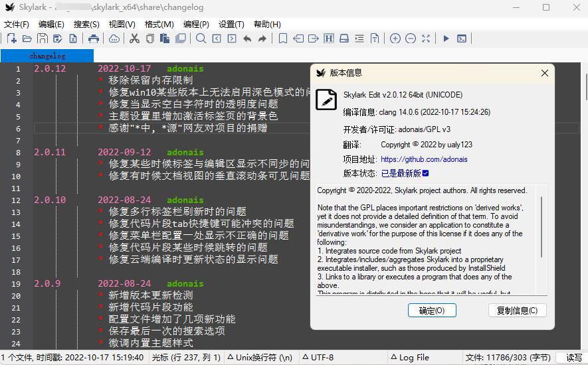This screenshot has width=588, height=365.
Task: Click line text 移除保留内存限制
Action: click(150, 80)
